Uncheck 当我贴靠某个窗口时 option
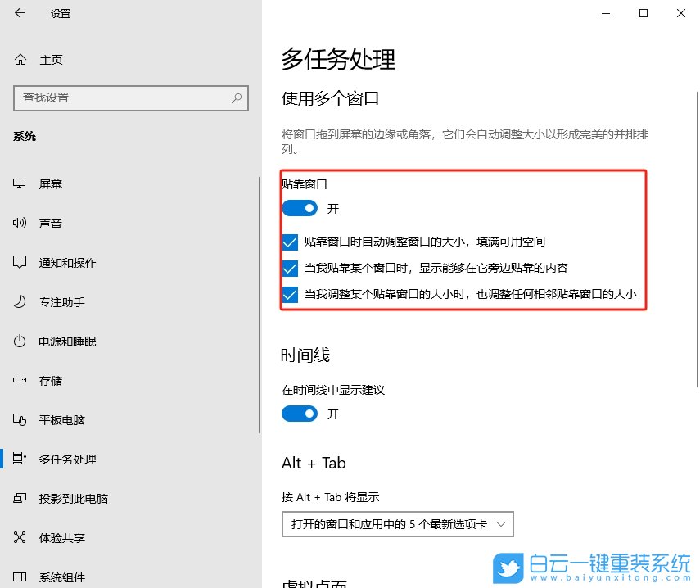Image resolution: width=700 pixels, height=588 pixels. click(289, 268)
